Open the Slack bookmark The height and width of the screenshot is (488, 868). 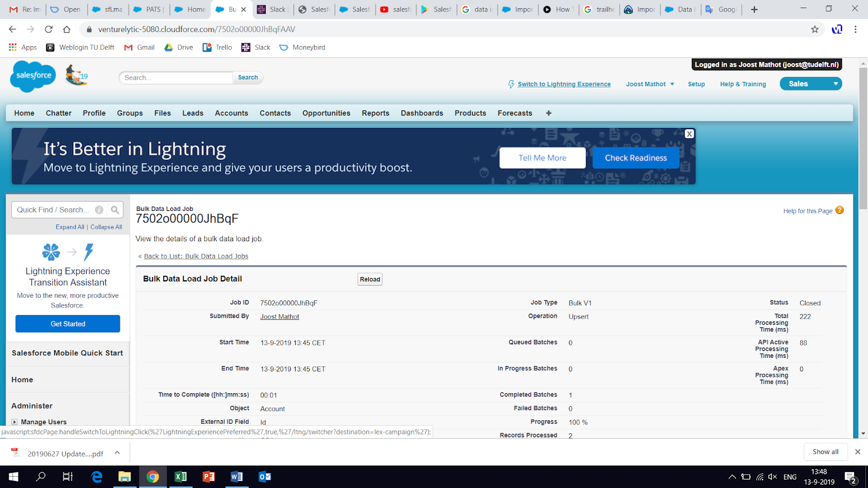click(x=256, y=48)
